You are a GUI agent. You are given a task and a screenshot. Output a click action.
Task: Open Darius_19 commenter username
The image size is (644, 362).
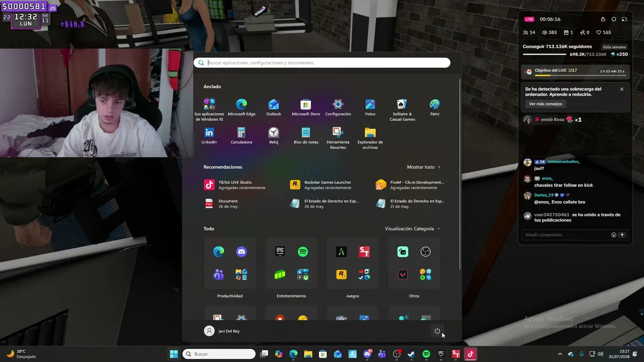pos(544,195)
